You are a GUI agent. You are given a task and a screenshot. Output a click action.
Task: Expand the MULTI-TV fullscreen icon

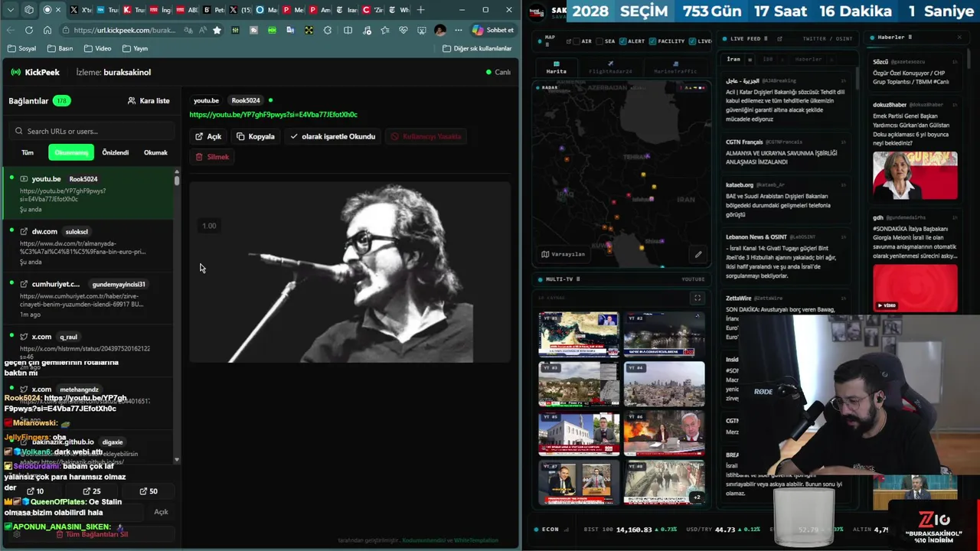(x=697, y=298)
